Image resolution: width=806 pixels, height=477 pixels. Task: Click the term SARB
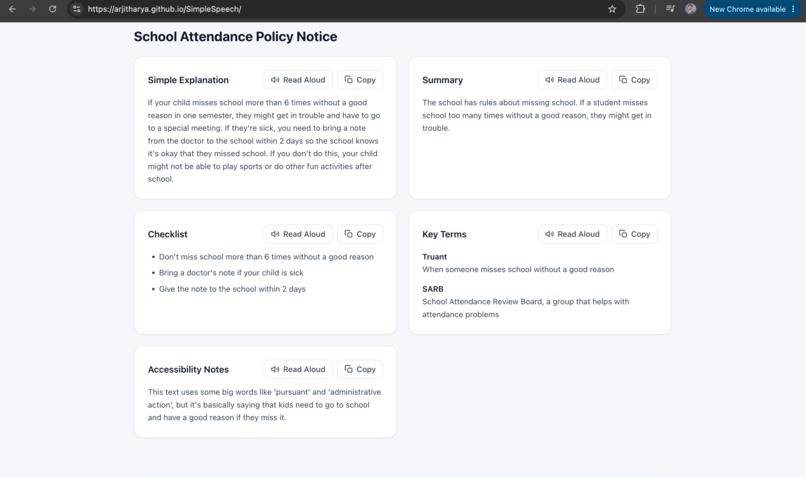click(x=433, y=289)
